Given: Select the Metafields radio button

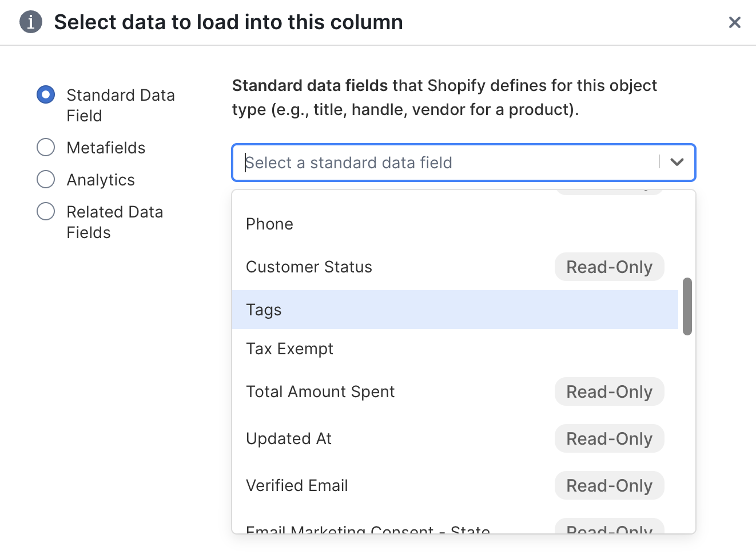Looking at the screenshot, I should [46, 147].
